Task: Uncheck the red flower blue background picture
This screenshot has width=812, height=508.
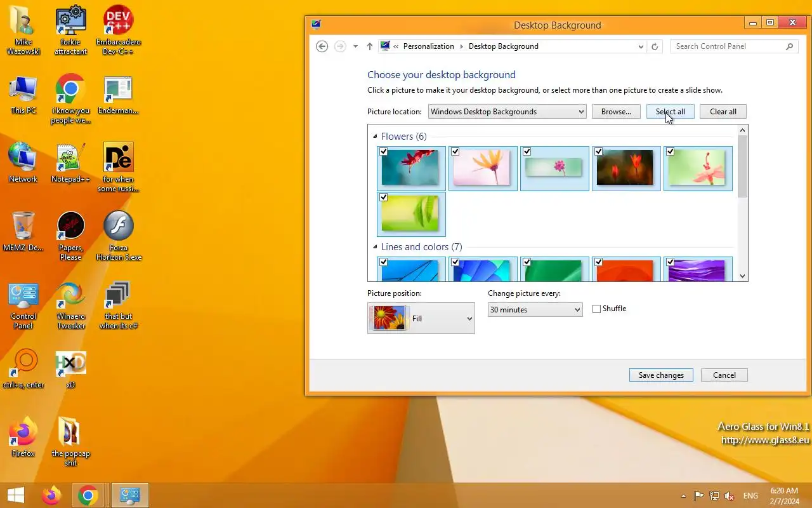Action: [x=383, y=152]
